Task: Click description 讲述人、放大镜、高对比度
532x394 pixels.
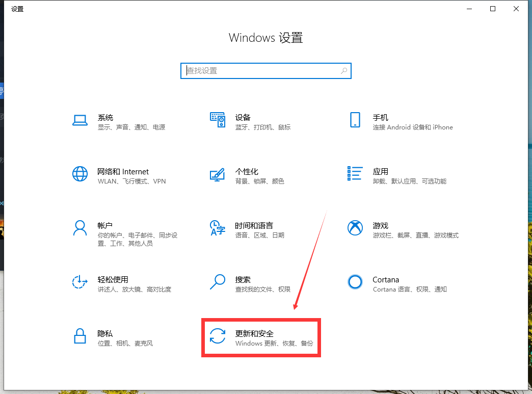Action: tap(135, 289)
